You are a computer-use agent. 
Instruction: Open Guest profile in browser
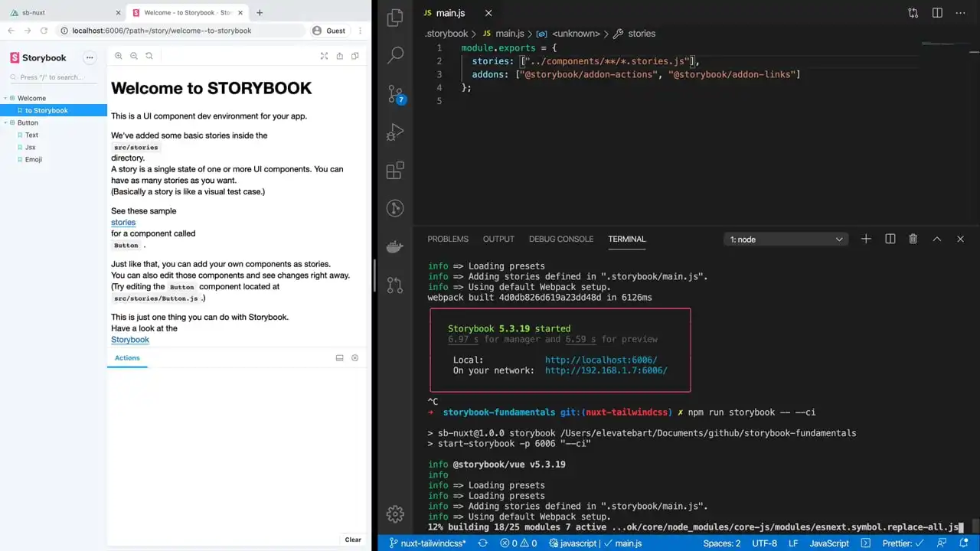[x=329, y=31]
